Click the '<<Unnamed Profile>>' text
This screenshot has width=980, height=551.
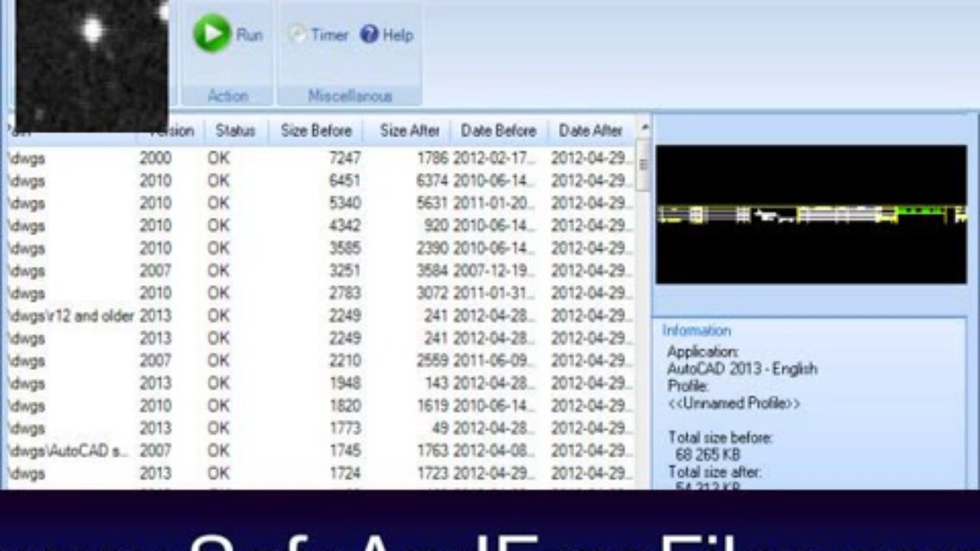click(733, 403)
